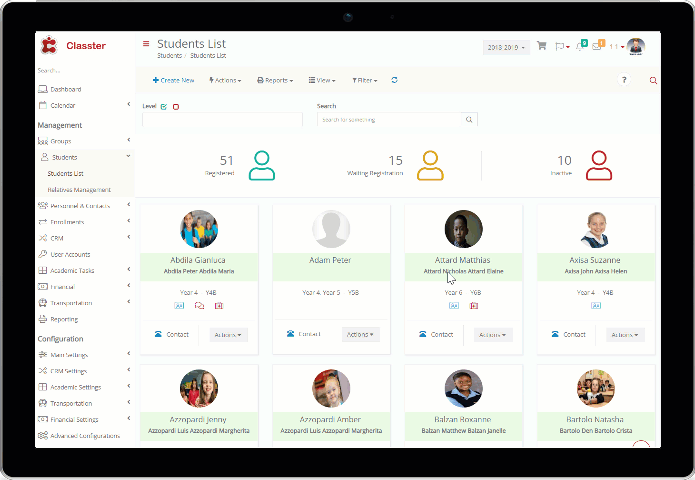Expand Personnel & Contacts menu
The image size is (695, 480).
pos(85,206)
